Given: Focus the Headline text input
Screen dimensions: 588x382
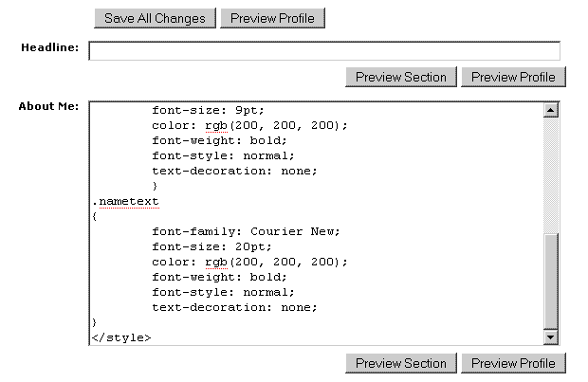Looking at the screenshot, I should click(324, 51).
